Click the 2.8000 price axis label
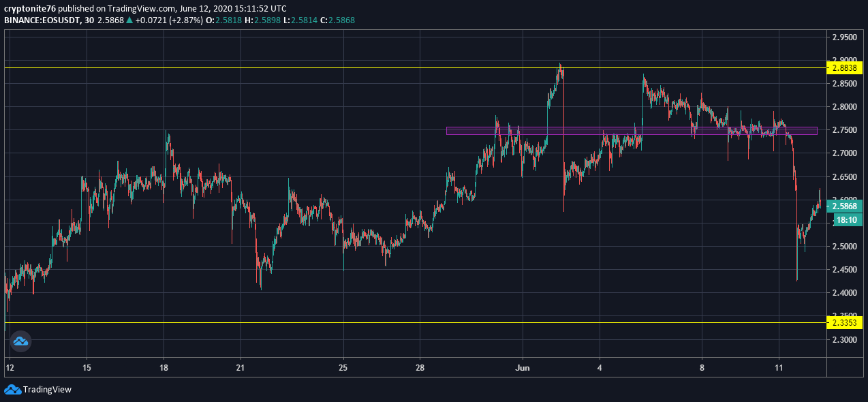This screenshot has width=868, height=402. [x=844, y=107]
